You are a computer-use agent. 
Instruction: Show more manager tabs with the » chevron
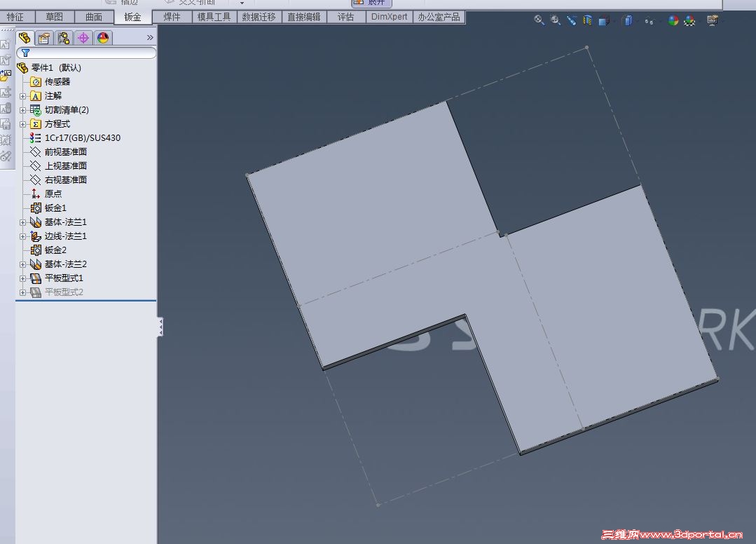point(150,38)
